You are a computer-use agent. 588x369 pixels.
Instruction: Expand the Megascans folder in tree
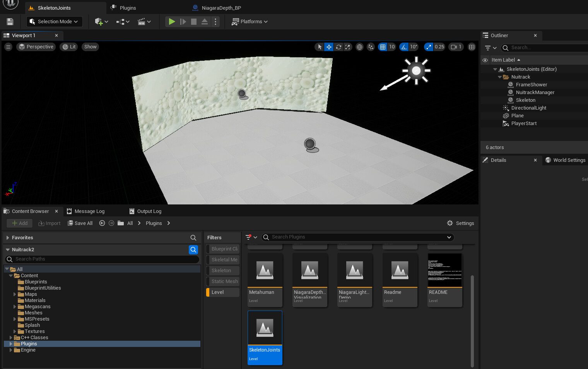pos(15,307)
